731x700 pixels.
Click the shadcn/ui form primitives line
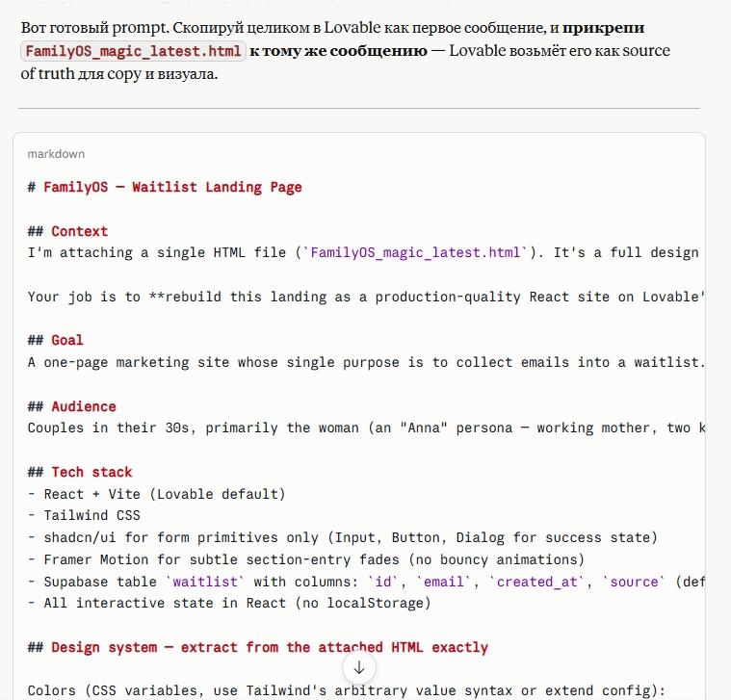(342, 537)
